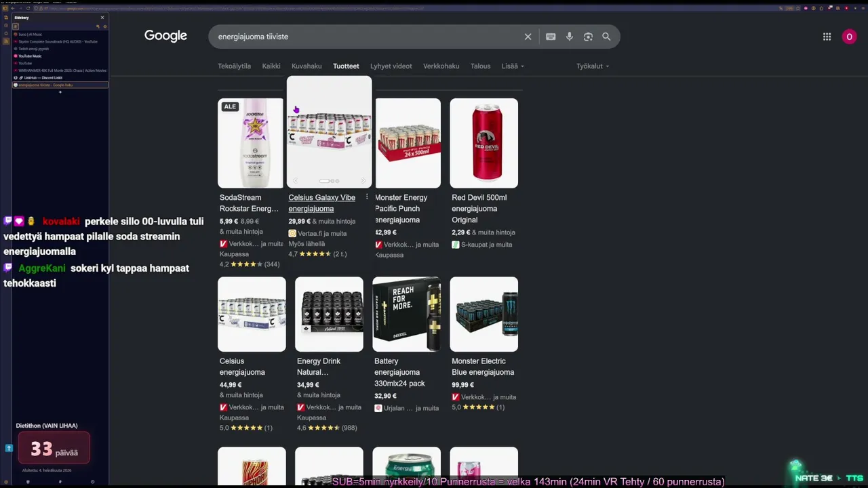
Task: Open SodaStream Rockstar product image
Action: coord(250,143)
